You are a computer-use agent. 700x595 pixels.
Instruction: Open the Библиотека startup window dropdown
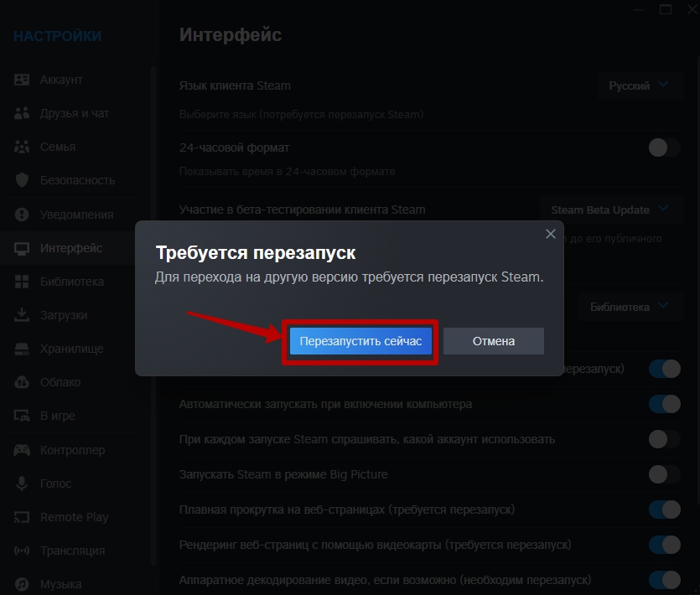[x=630, y=307]
